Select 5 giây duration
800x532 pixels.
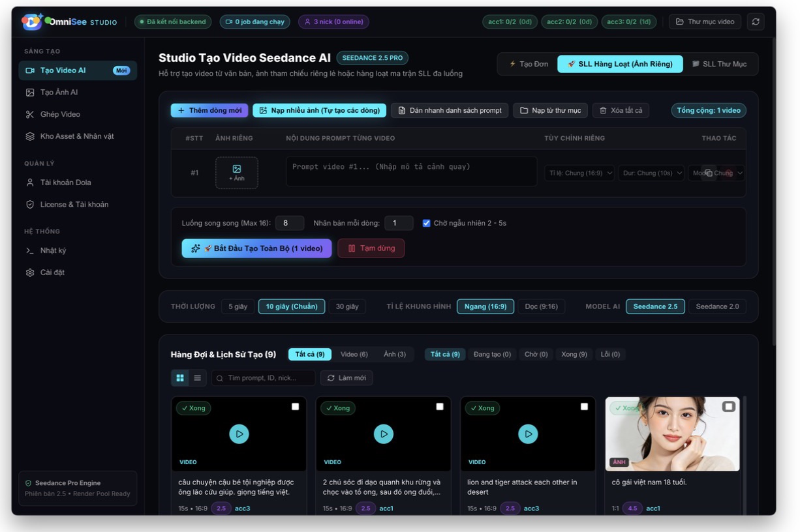click(238, 306)
